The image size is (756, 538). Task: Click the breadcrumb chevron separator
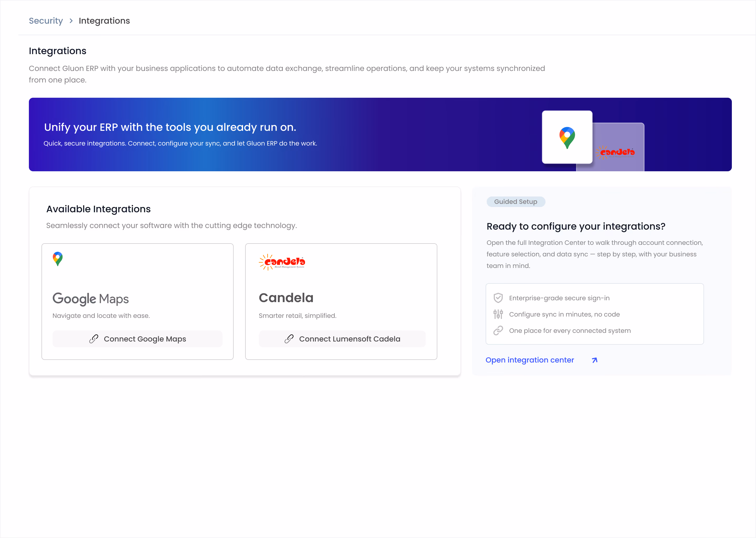click(x=71, y=21)
